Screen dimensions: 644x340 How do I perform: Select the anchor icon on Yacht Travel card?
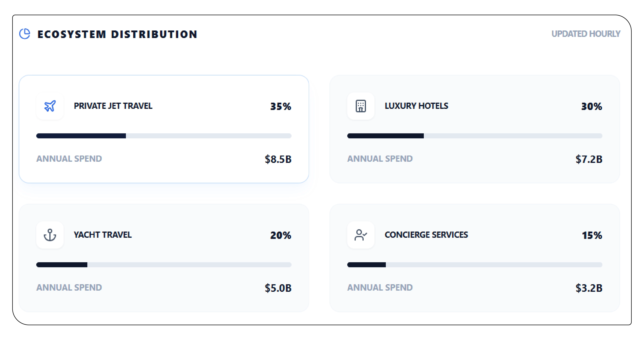(x=50, y=235)
